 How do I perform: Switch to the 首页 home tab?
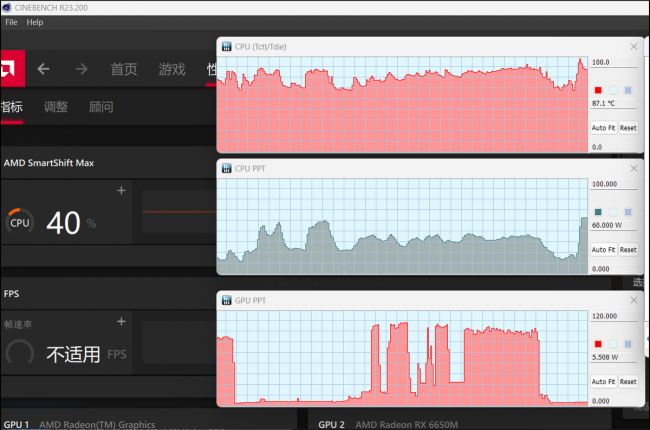[x=124, y=69]
